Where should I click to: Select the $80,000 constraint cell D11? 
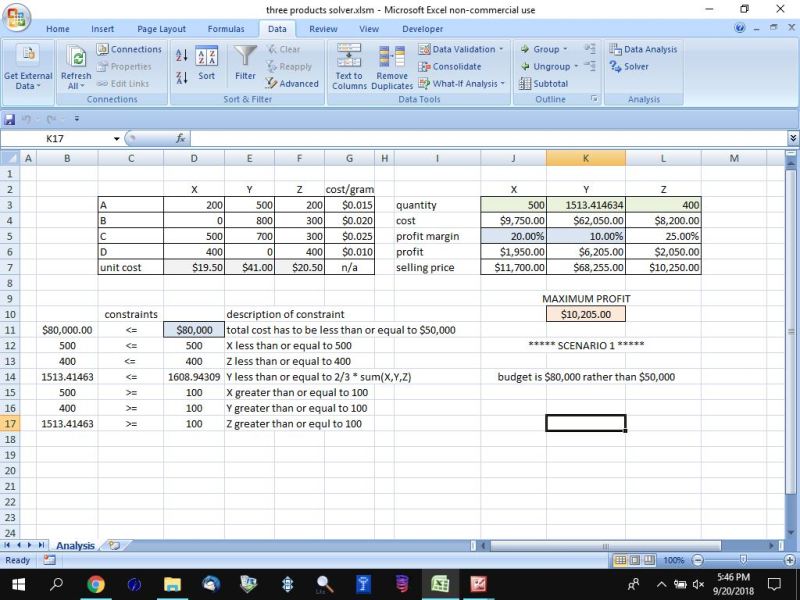click(x=194, y=330)
